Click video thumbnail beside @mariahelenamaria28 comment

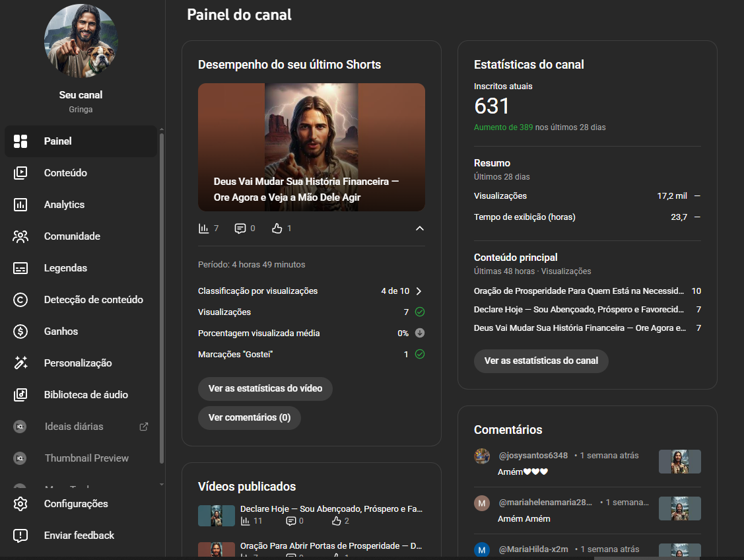[680, 508]
